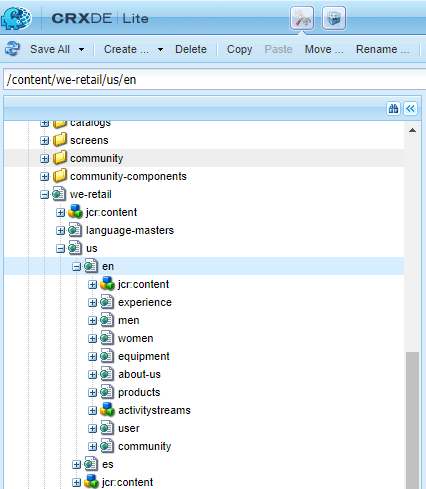
Task: Expand the es node
Action: click(76, 465)
